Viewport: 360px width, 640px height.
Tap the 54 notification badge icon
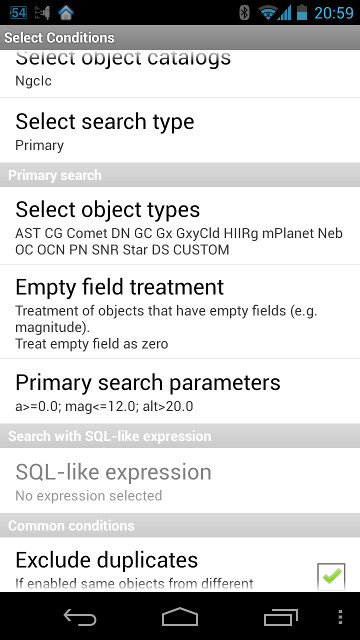coord(18,12)
